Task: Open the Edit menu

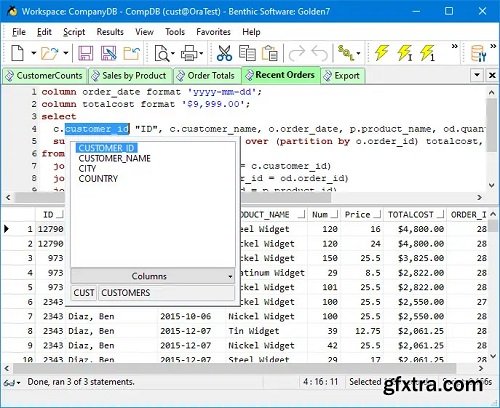Action: 44,32
